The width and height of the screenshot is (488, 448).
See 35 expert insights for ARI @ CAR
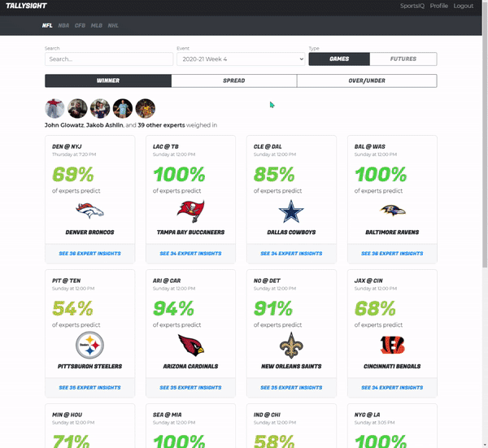[190, 388]
